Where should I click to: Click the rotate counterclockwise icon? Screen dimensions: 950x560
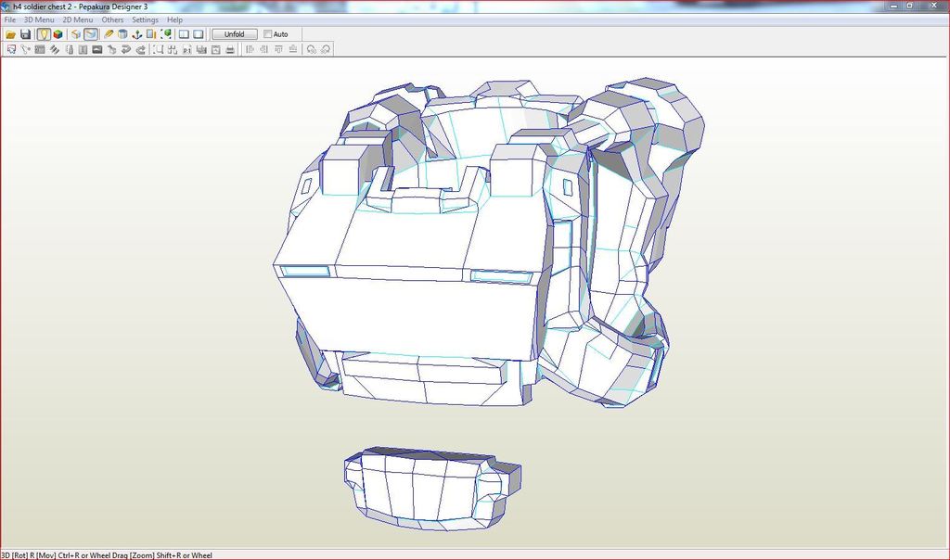pyautogui.click(x=312, y=50)
